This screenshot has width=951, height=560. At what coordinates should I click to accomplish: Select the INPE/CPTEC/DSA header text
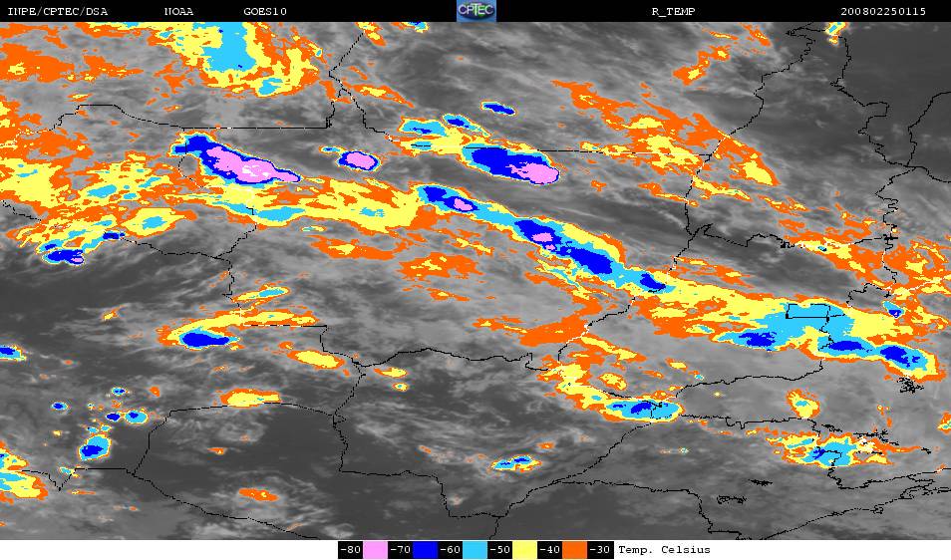[x=57, y=12]
